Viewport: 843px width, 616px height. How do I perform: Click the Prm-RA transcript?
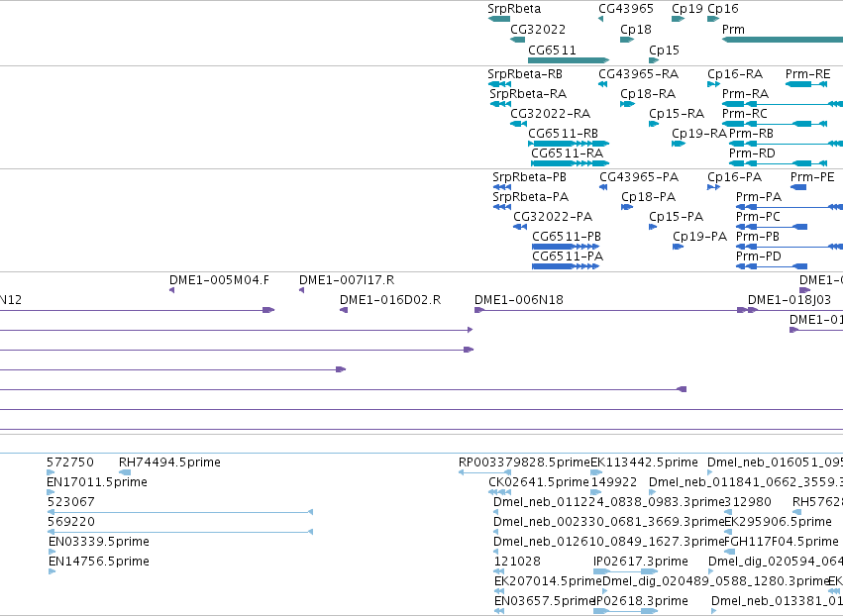click(x=783, y=104)
